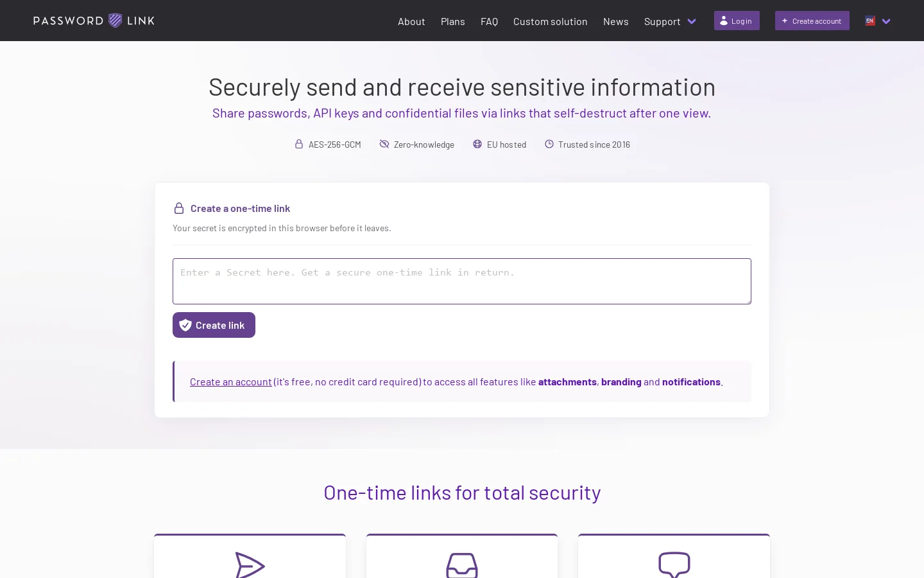Expand the Support menu chevron

click(x=692, y=21)
